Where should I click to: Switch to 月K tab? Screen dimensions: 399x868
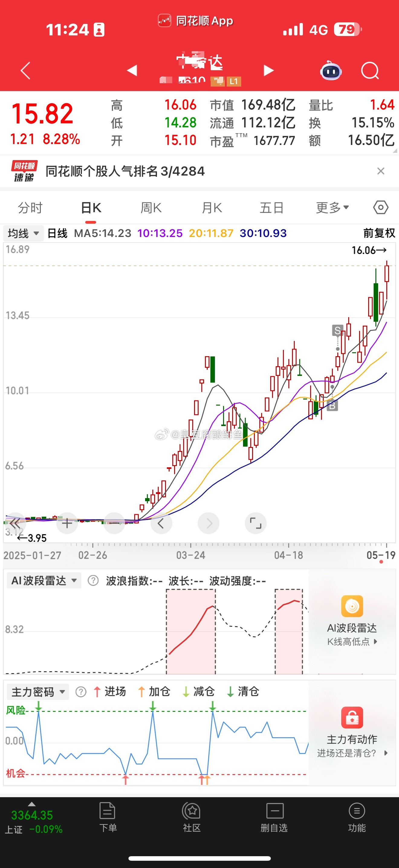tap(212, 208)
